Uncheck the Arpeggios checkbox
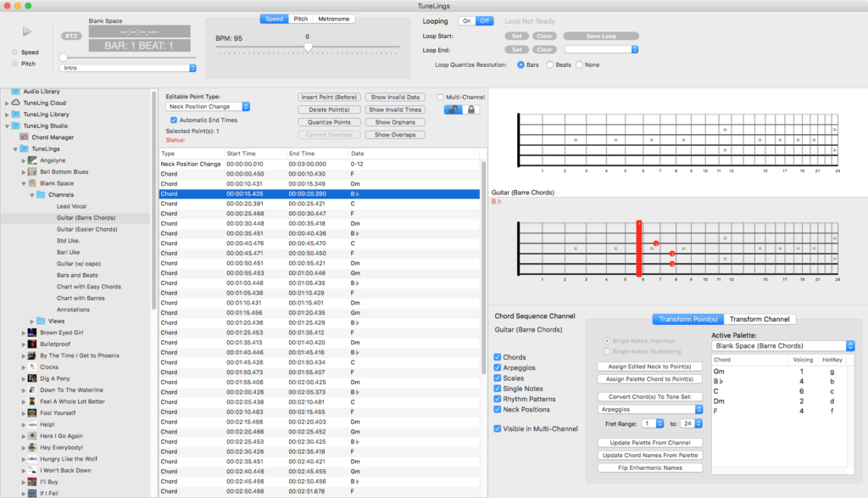 click(x=498, y=368)
